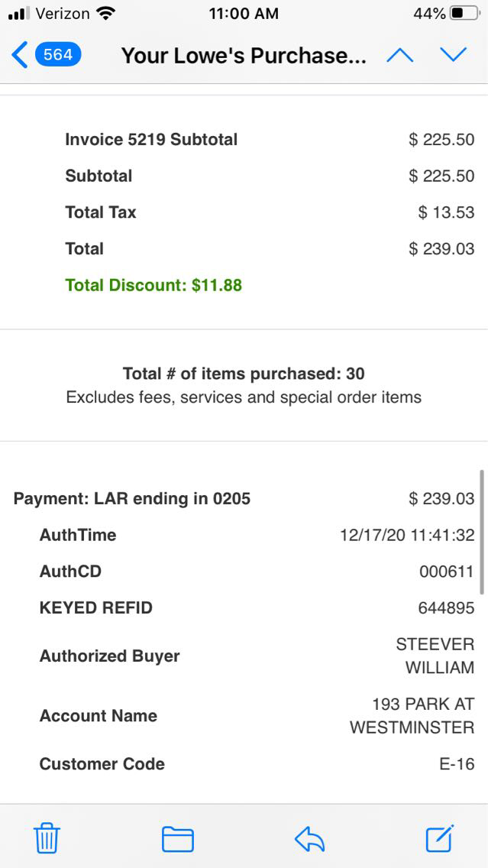Click the scrollbar indicator on right edge
488x868 pixels.
point(482,532)
